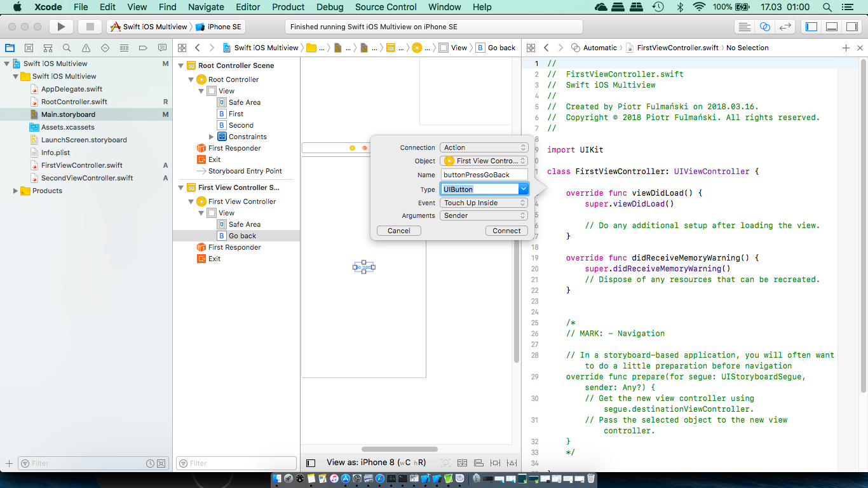The width and height of the screenshot is (868, 488).
Task: Select the Source Control navigator icon
Action: point(29,48)
